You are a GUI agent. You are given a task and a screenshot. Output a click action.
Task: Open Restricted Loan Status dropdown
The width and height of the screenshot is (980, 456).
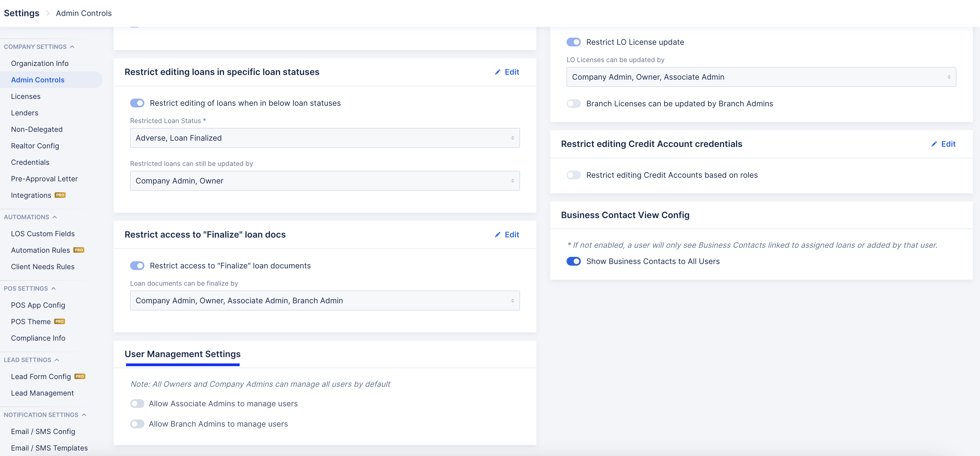pos(324,138)
